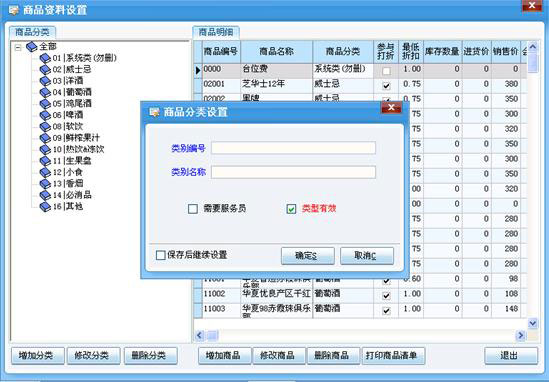Click the table's scroll-down arrow
The height and width of the screenshot is (382, 549).
[x=533, y=323]
